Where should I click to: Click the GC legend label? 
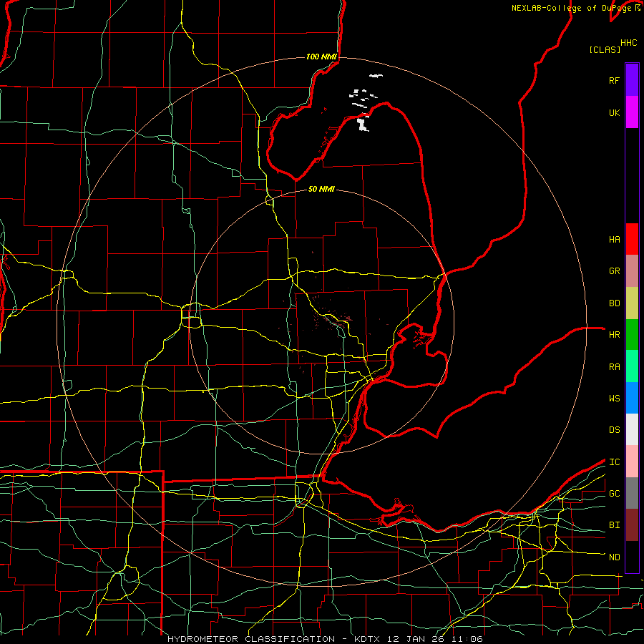click(x=614, y=494)
